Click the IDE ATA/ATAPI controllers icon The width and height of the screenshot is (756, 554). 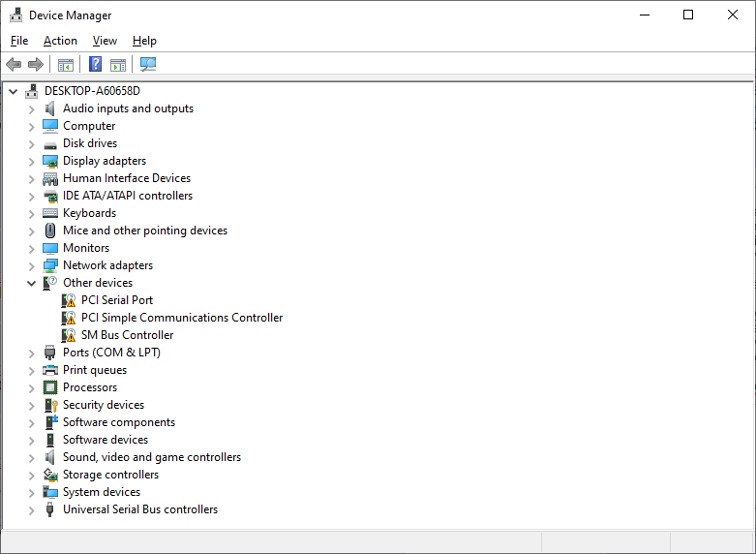pos(50,196)
